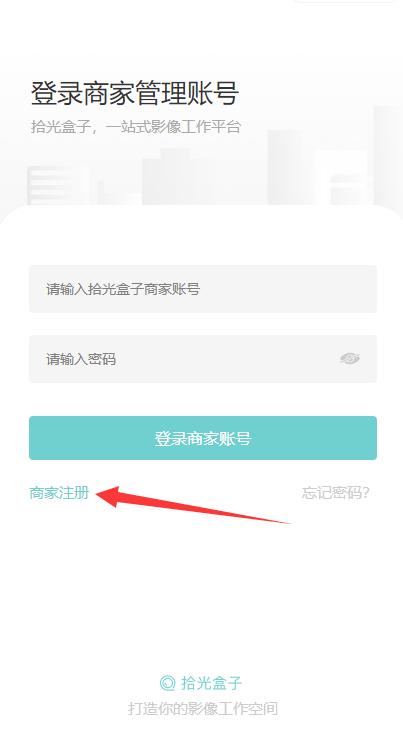Click the 登录商家账号 login button
Viewport: 403px width, 737px height.
pos(203,438)
